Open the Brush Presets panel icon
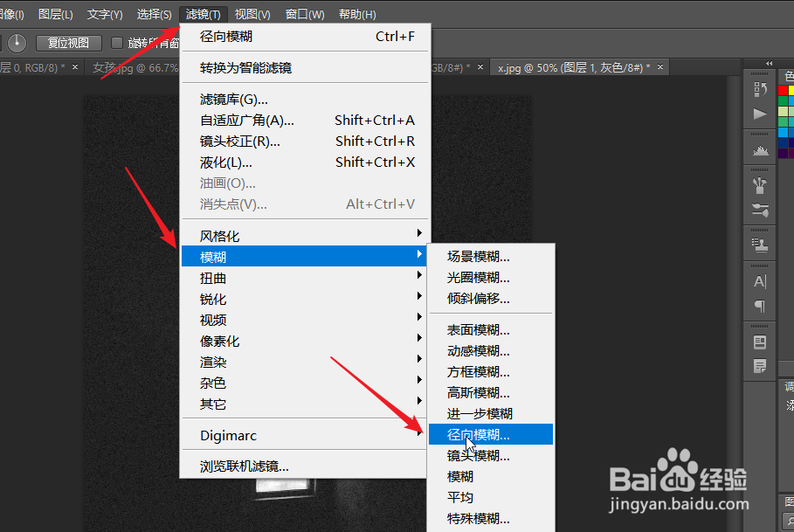 point(760,185)
